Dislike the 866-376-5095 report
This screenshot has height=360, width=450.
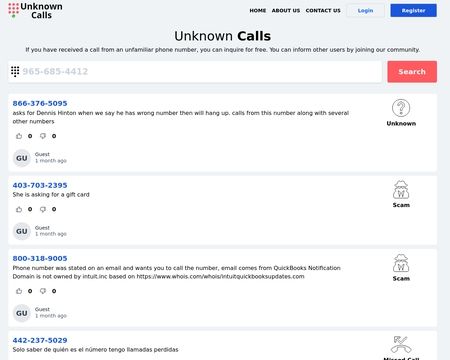point(43,136)
